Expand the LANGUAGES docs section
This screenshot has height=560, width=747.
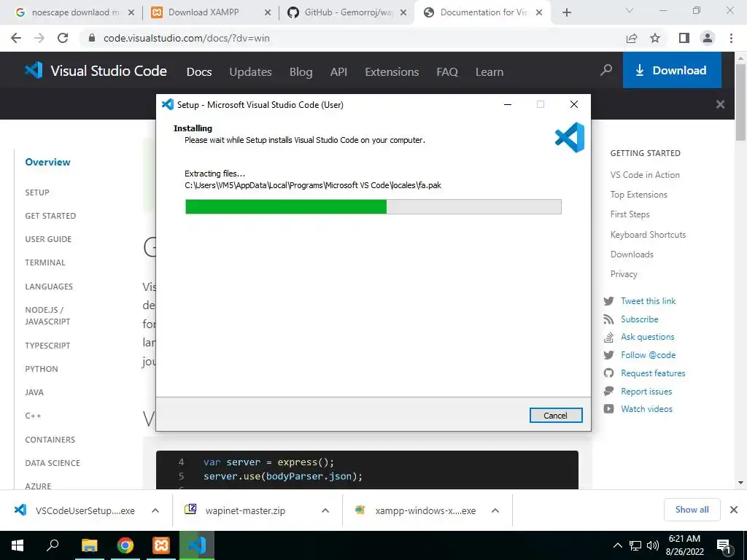[x=49, y=286]
